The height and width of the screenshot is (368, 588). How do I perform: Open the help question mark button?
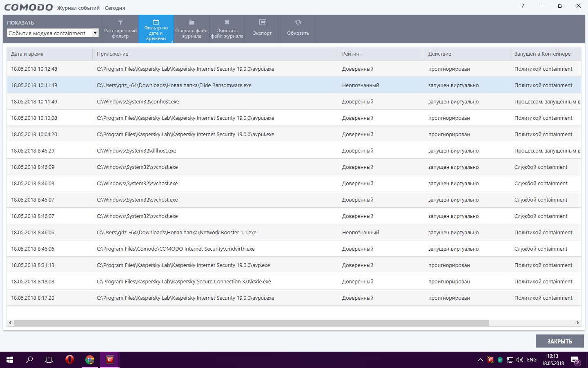pos(523,6)
